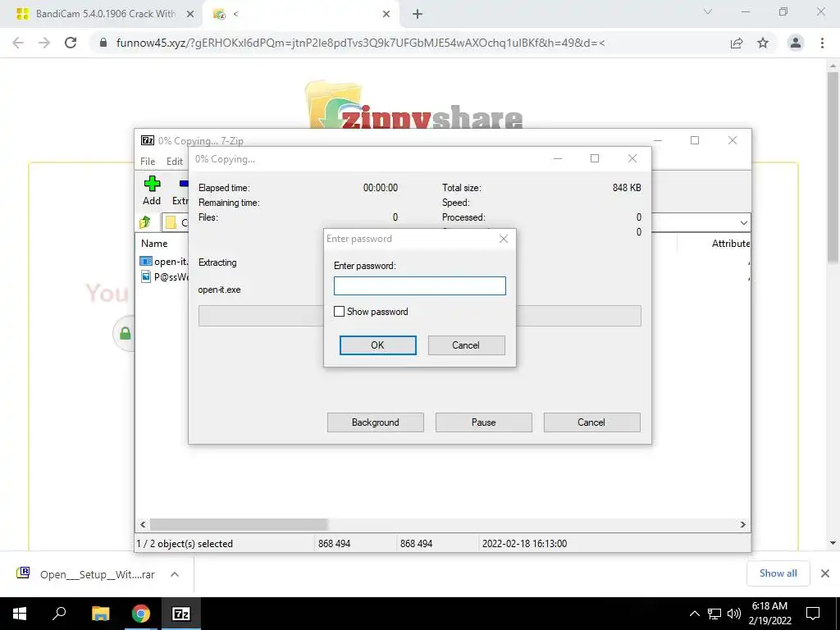
Task: Open a new browser tab
Action: (x=418, y=14)
